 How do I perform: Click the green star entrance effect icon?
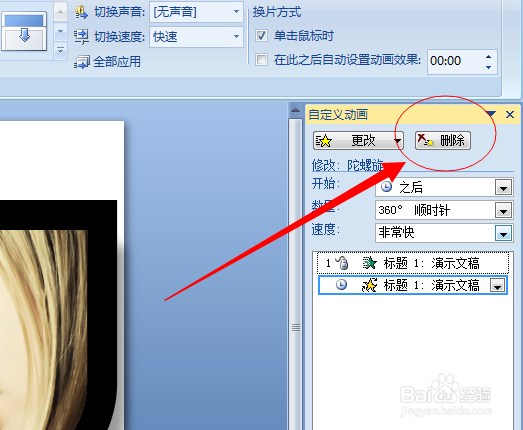point(369,263)
